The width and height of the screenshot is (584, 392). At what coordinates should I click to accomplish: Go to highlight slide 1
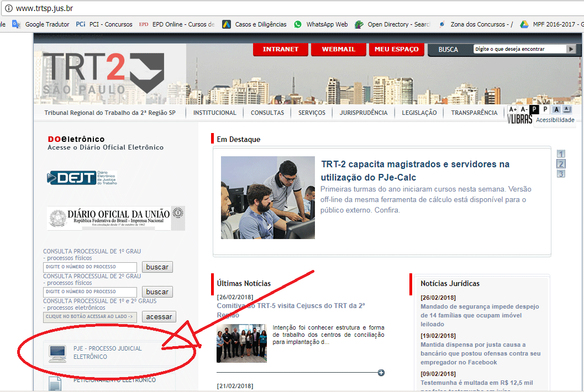[x=561, y=153]
